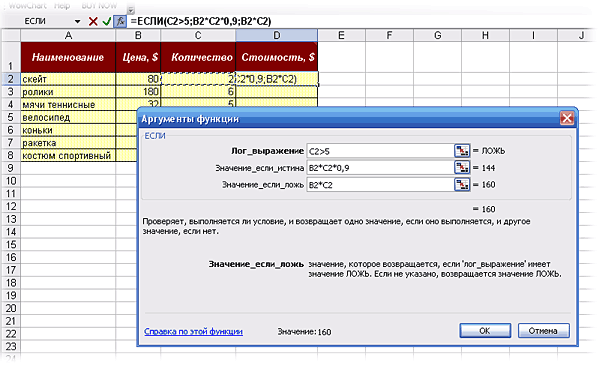Select quantity cell with value 6
This screenshot has height=365, width=598.
point(198,92)
